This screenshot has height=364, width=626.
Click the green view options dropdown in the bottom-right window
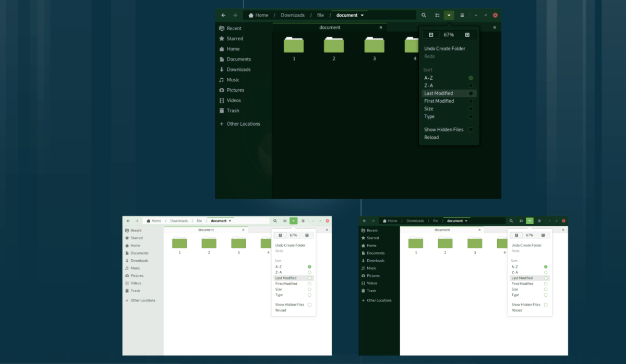tap(529, 221)
